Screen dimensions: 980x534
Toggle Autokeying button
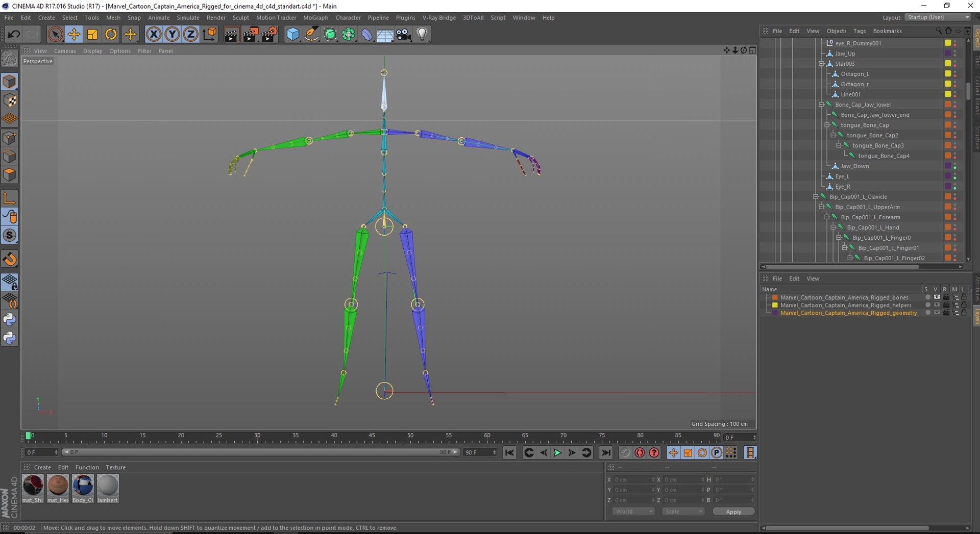click(640, 452)
